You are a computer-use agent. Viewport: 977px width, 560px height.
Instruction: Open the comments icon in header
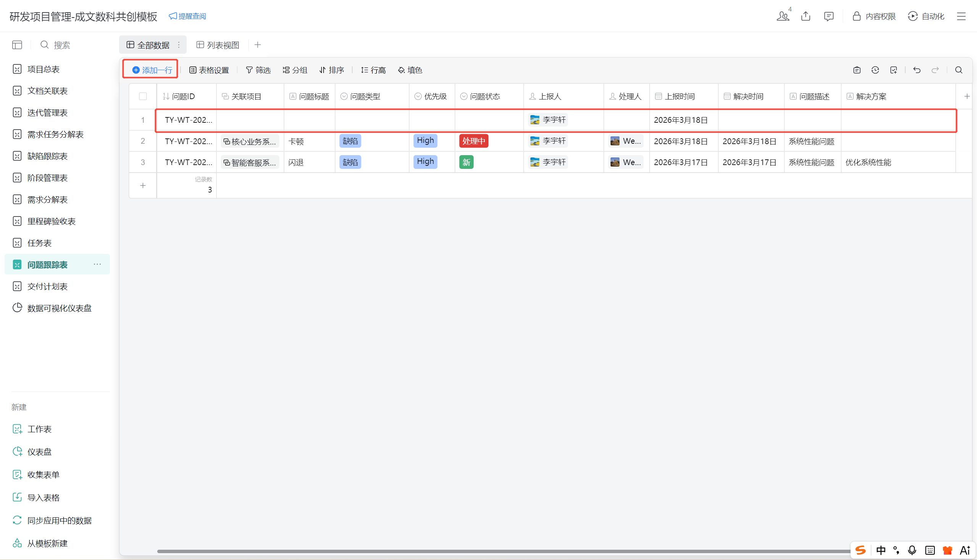pos(829,16)
